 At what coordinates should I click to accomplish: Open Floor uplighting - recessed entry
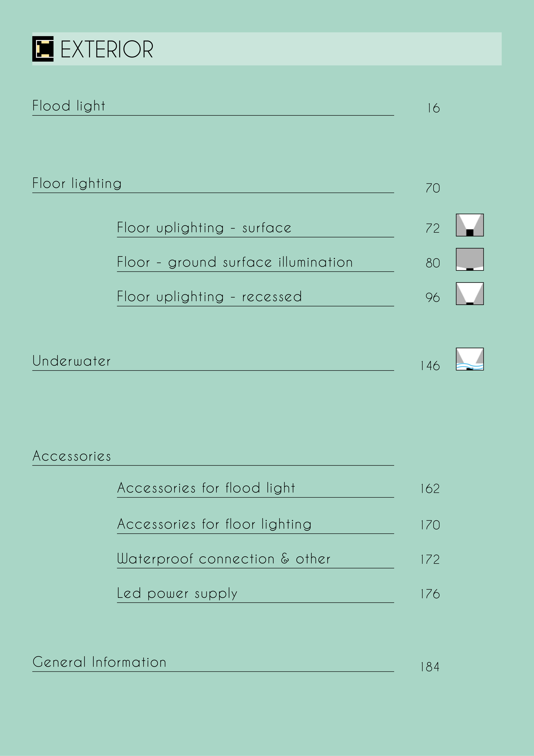point(209,297)
